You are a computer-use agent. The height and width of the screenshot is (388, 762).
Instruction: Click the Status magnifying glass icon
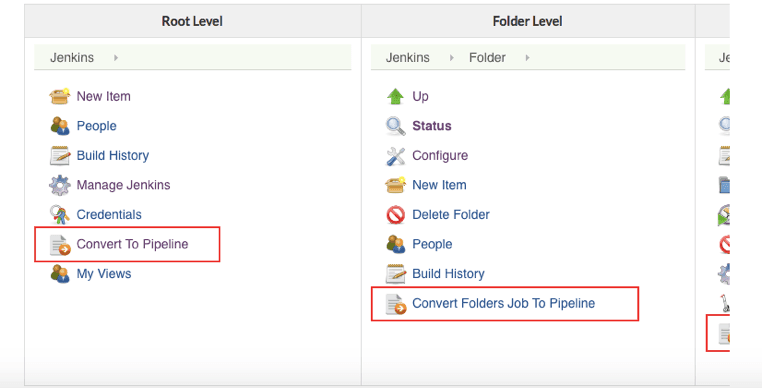396,126
